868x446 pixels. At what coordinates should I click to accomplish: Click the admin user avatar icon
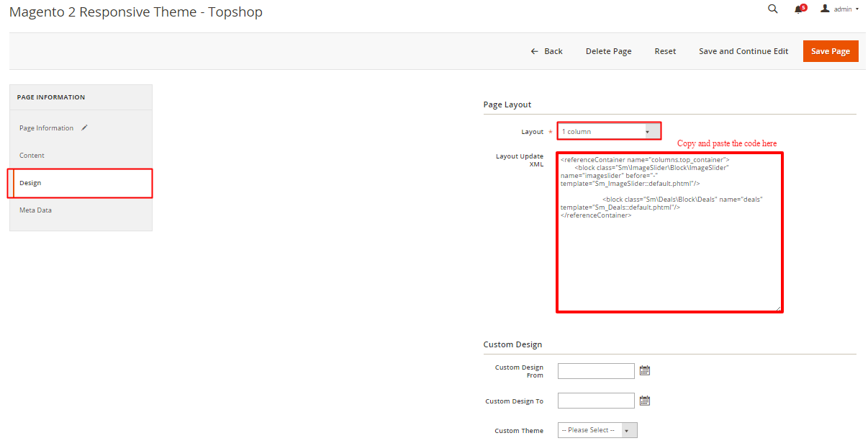click(826, 9)
